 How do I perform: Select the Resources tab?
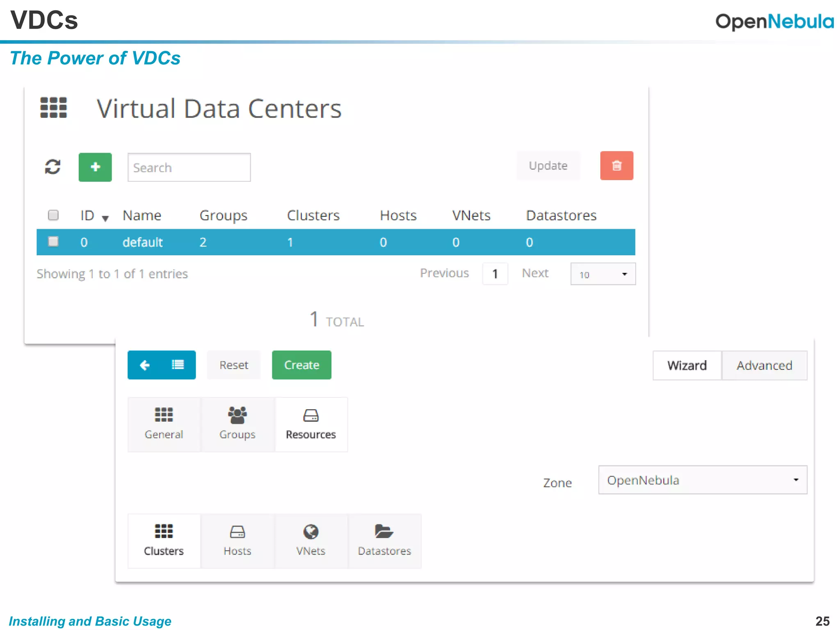pyautogui.click(x=311, y=425)
